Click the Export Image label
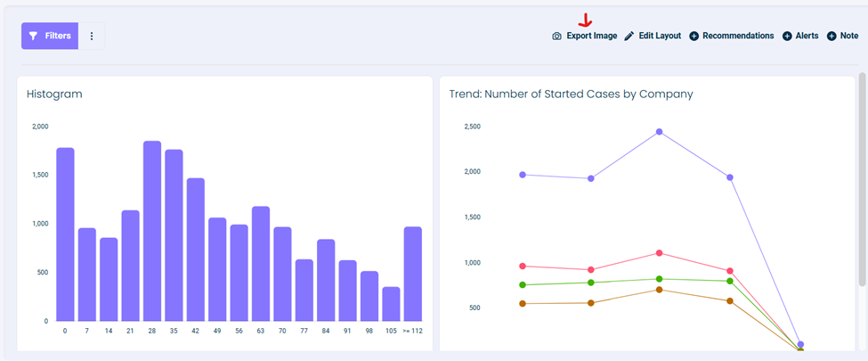The width and height of the screenshot is (868, 361). click(592, 36)
